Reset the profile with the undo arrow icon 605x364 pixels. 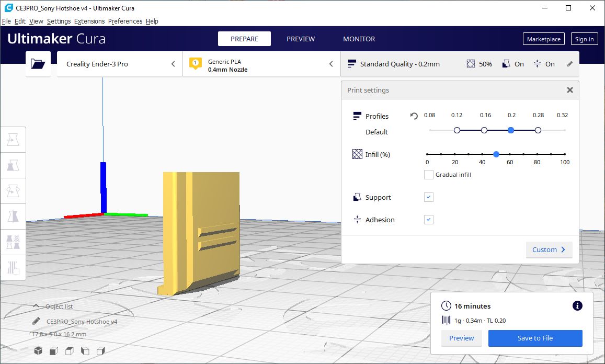pos(414,116)
